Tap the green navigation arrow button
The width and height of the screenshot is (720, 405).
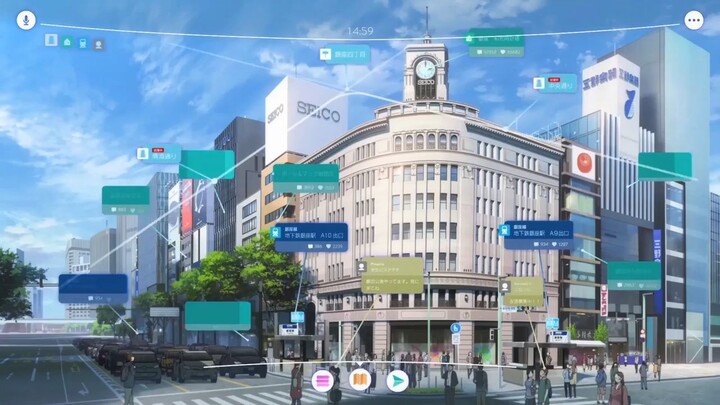pyautogui.click(x=397, y=381)
